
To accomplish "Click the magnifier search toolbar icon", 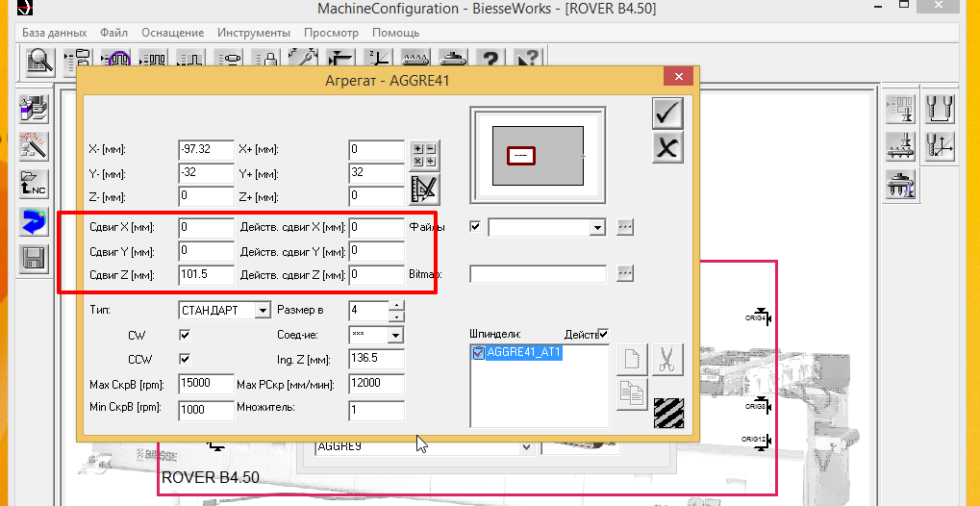I will tap(40, 62).
